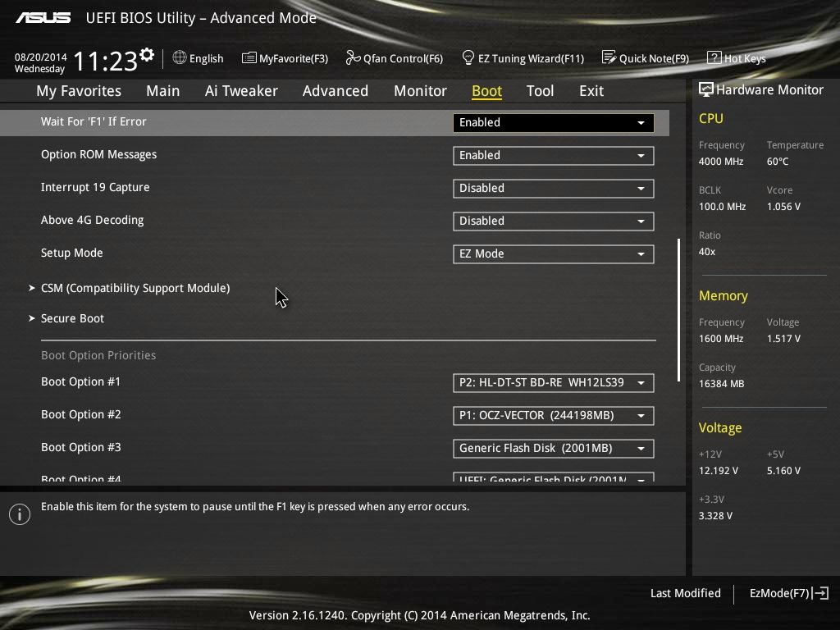Click CPU frequency 4000 MHz value

click(721, 162)
